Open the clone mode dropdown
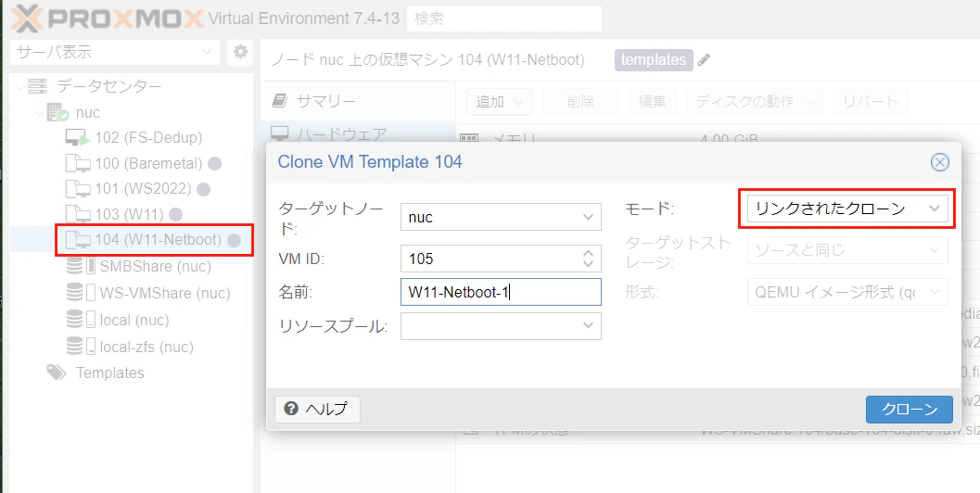 pyautogui.click(x=935, y=209)
